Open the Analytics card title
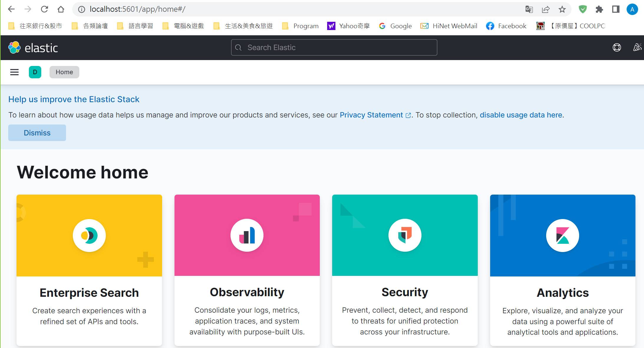The width and height of the screenshot is (644, 348). pos(563,293)
